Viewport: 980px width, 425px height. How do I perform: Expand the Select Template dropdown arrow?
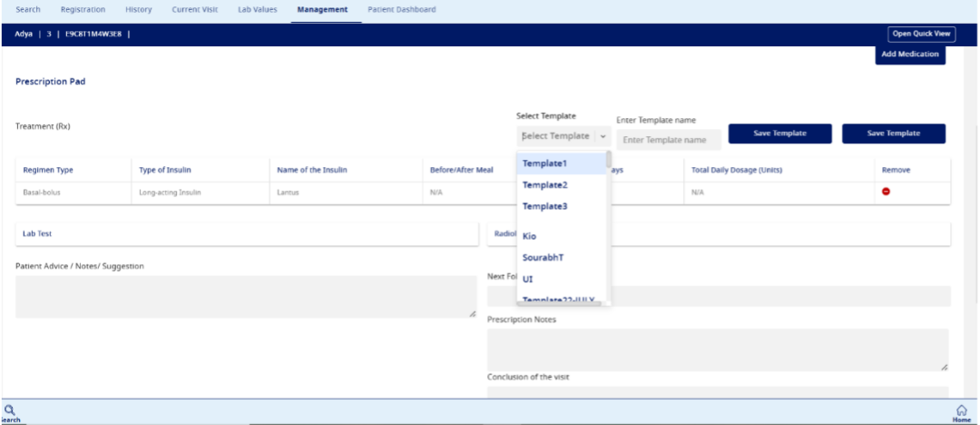[x=603, y=136]
